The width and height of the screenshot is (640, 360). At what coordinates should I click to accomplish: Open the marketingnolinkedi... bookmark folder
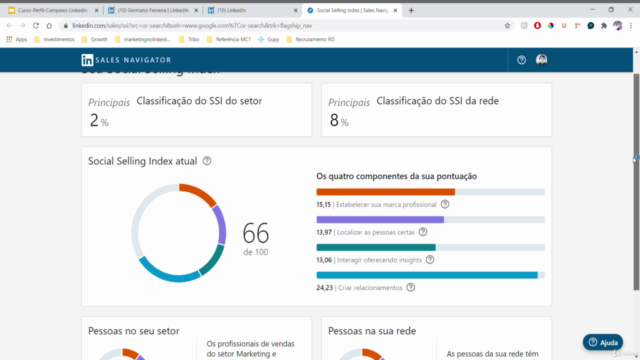pos(143,39)
